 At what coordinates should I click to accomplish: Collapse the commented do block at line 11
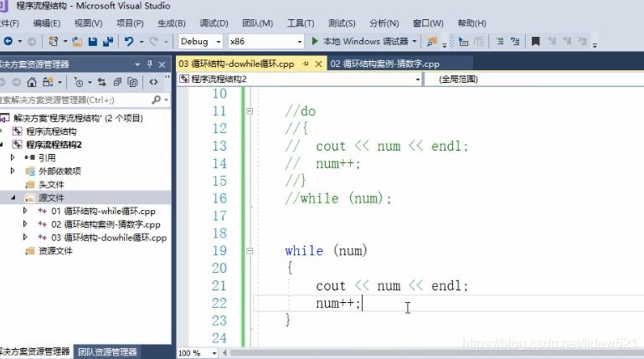(250, 110)
